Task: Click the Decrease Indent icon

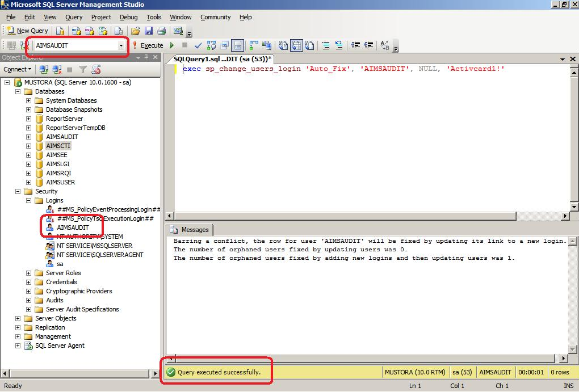Action: 355,45
